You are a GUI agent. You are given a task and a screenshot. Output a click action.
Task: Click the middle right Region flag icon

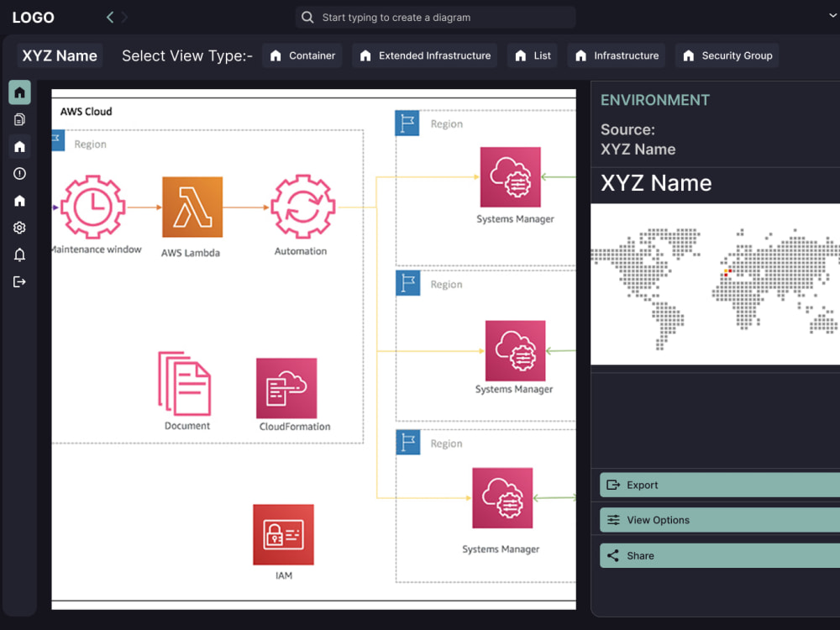coord(407,283)
